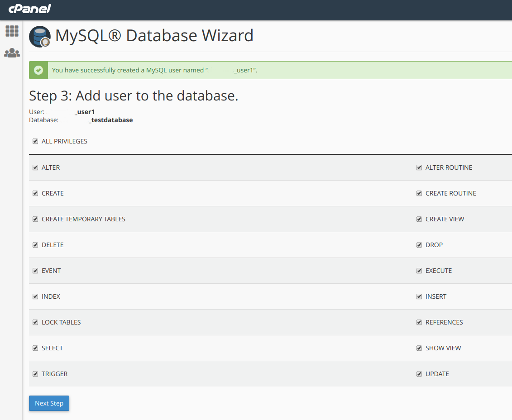Viewport: 512px width, 420px height.
Task: Disable the DROP privilege checkbox
Action: click(x=419, y=245)
